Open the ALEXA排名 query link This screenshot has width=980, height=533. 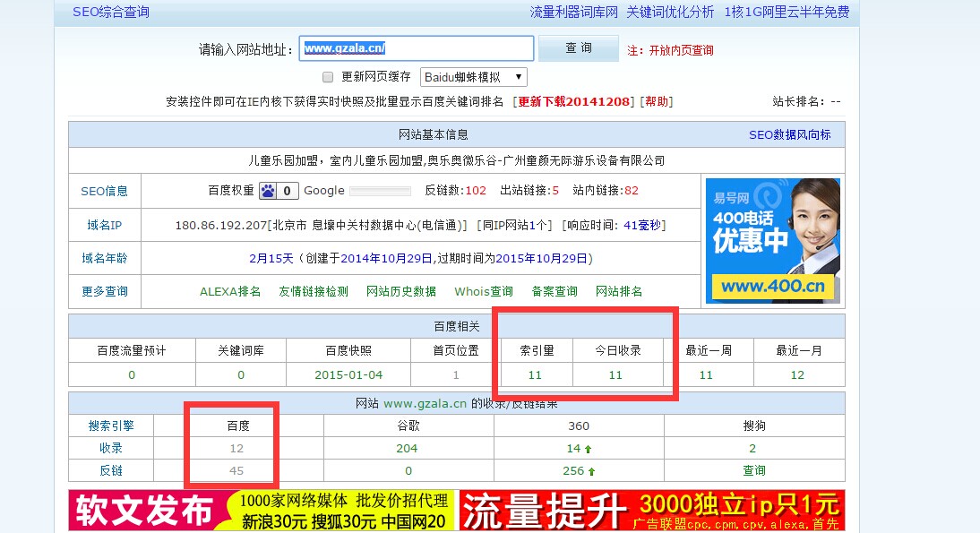click(230, 292)
